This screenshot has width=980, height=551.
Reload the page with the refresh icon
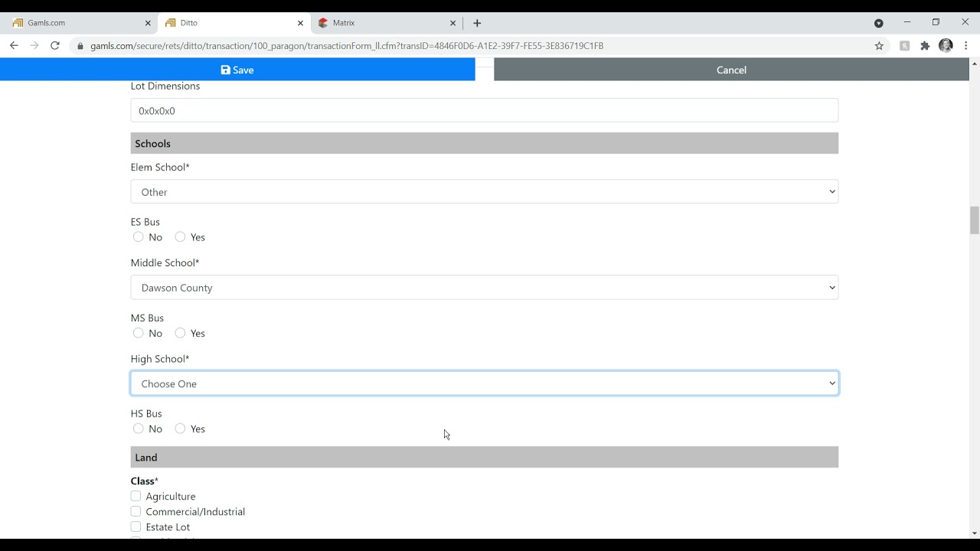55,46
